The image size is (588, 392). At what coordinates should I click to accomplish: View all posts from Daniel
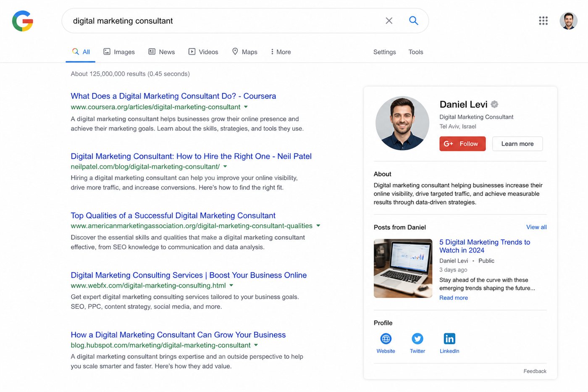click(536, 227)
